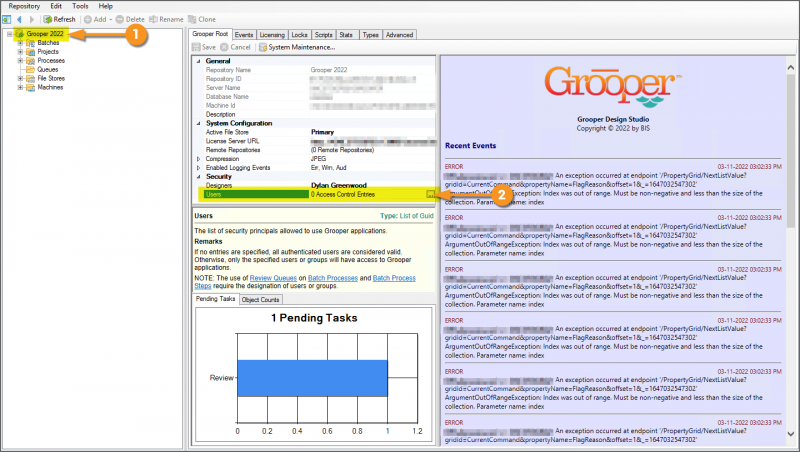Select the Grooper 2022 root node
The height and width of the screenshot is (452, 800).
45,34
